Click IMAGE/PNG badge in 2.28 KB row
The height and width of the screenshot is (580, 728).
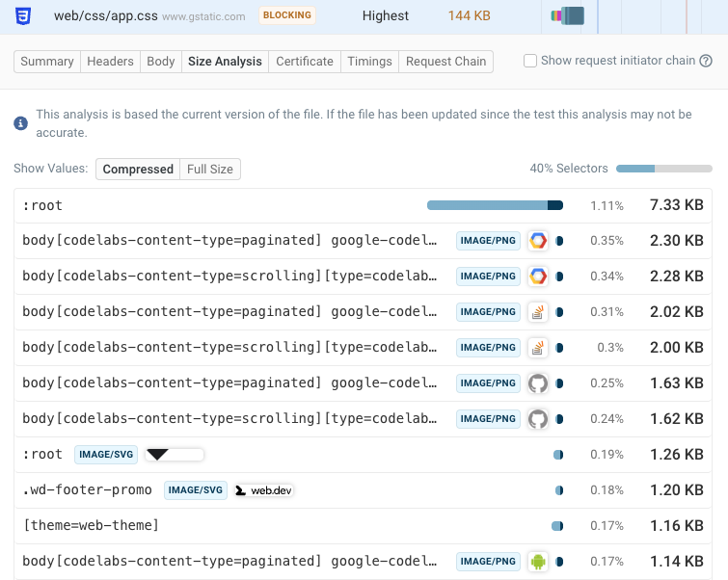488,277
